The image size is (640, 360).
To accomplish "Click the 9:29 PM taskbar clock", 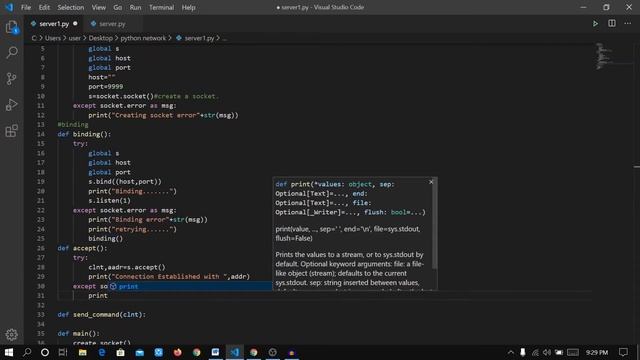I will [597, 352].
